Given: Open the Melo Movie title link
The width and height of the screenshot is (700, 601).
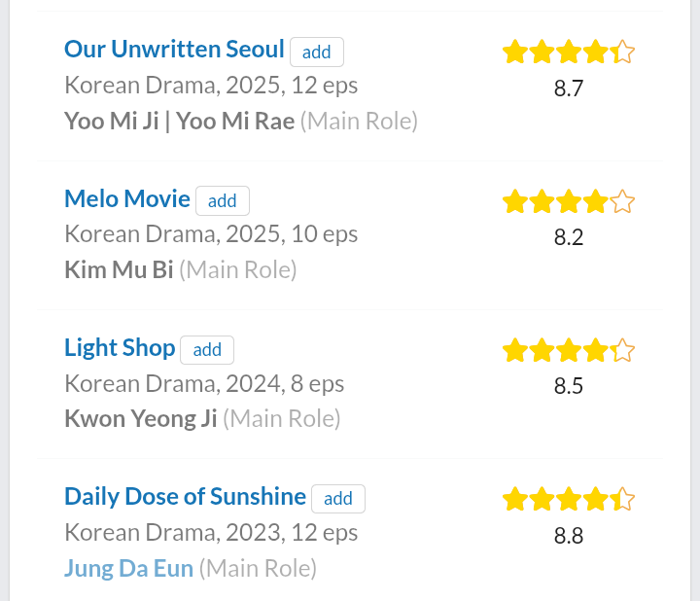Looking at the screenshot, I should (127, 198).
